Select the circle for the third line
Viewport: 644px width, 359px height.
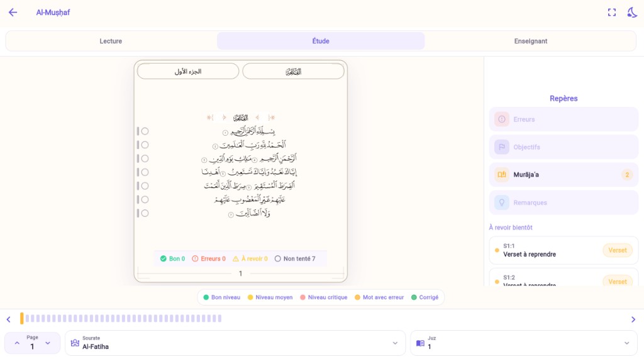pyautogui.click(x=145, y=158)
